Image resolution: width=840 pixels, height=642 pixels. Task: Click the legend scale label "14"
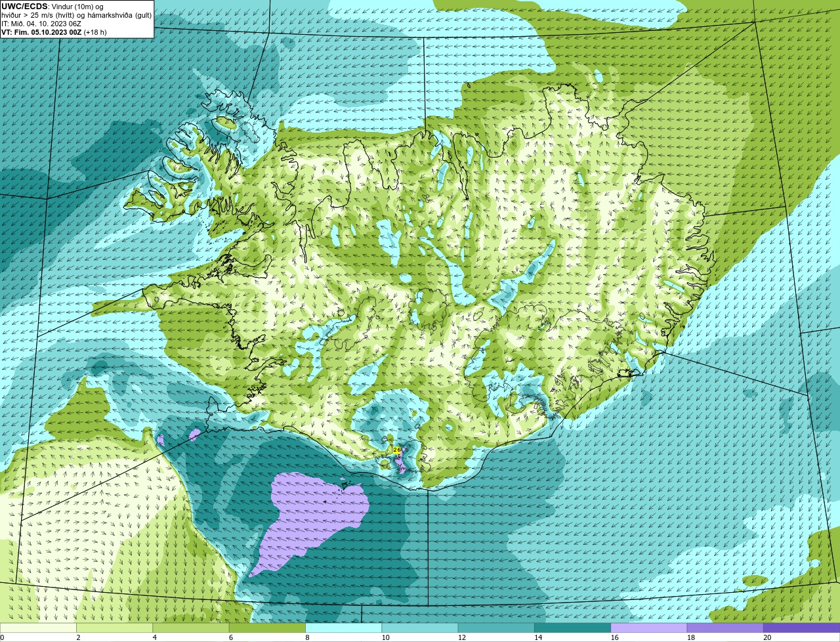tap(537, 637)
